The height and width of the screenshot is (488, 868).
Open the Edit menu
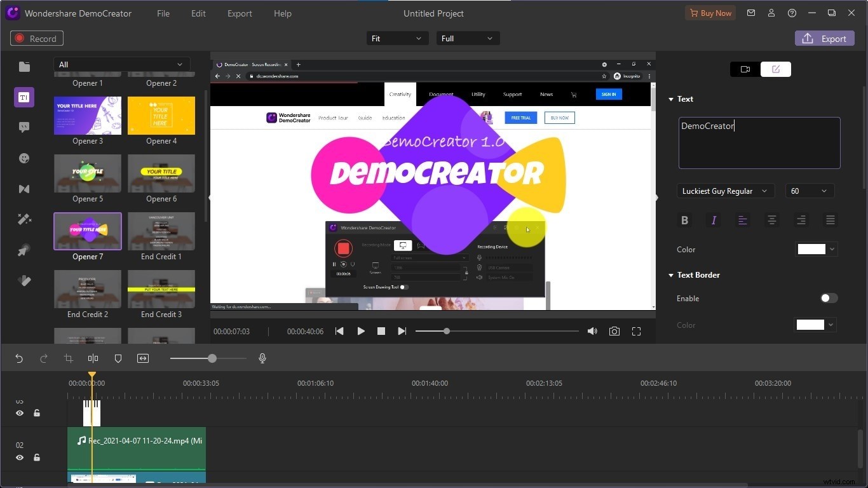[x=198, y=13]
